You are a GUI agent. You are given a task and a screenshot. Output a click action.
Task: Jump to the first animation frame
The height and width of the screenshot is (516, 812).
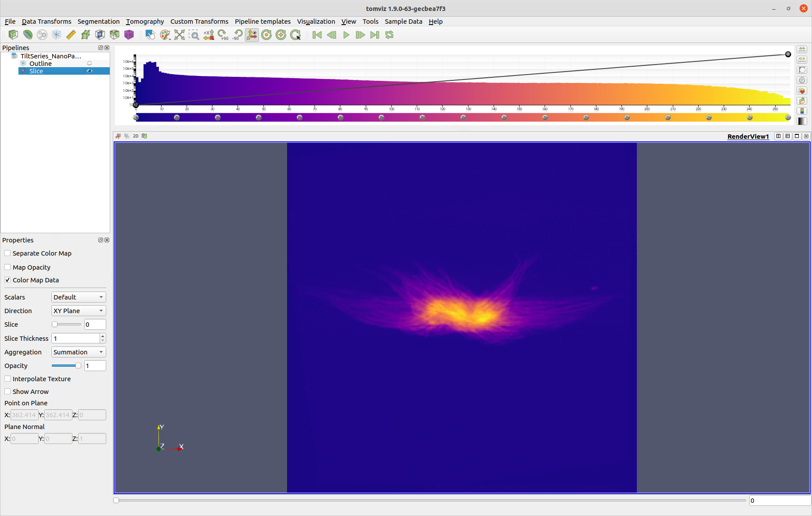pyautogui.click(x=317, y=35)
